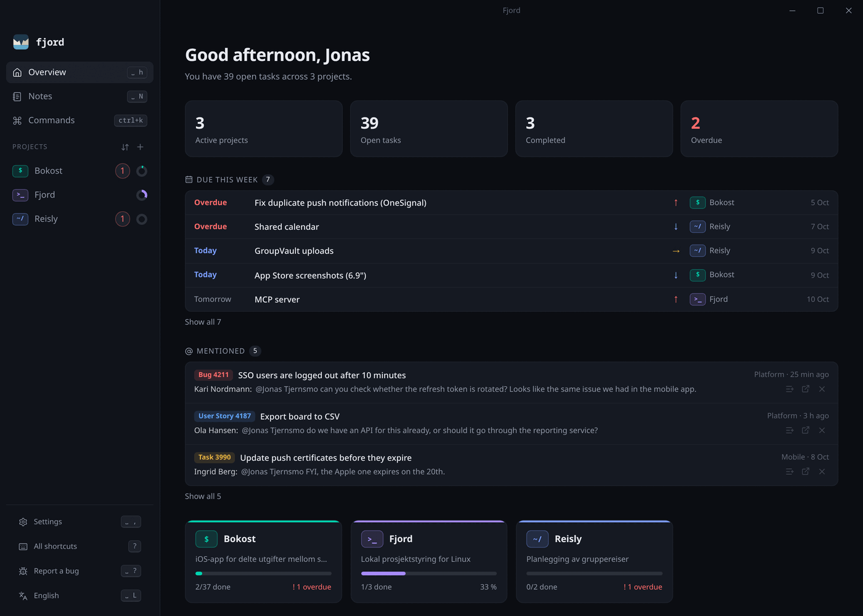Click the Bokost sidebar progress ring

tap(142, 171)
